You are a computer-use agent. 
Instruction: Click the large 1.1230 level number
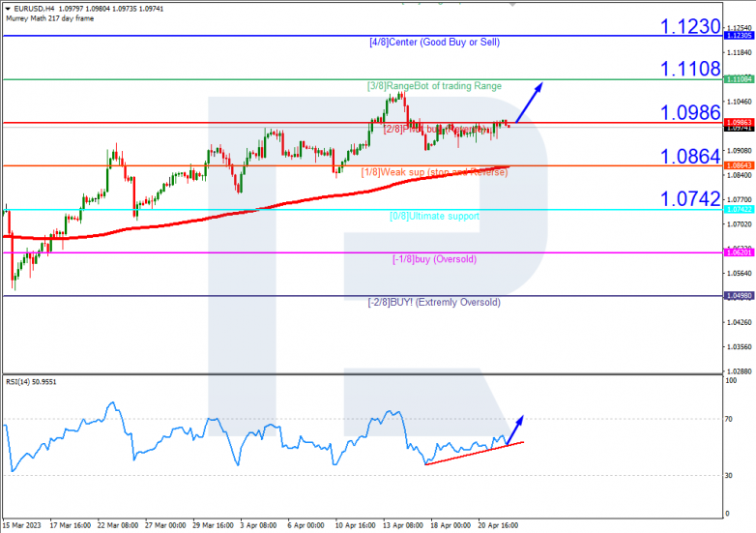(690, 26)
